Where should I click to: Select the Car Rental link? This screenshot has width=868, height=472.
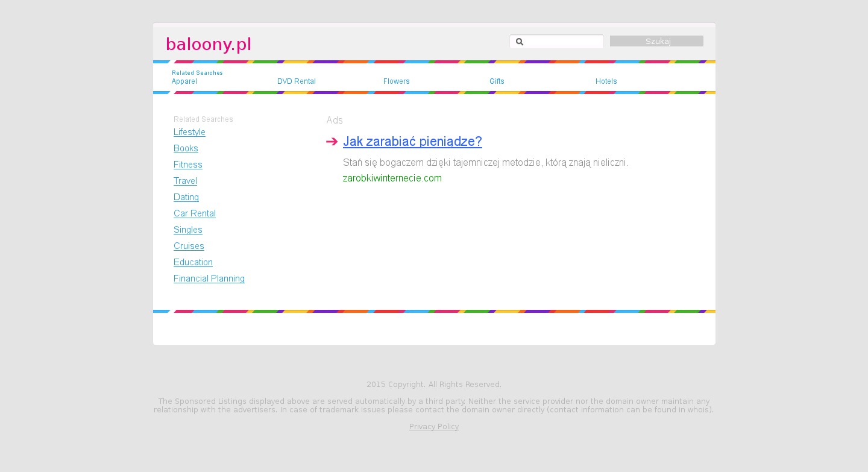coord(194,213)
